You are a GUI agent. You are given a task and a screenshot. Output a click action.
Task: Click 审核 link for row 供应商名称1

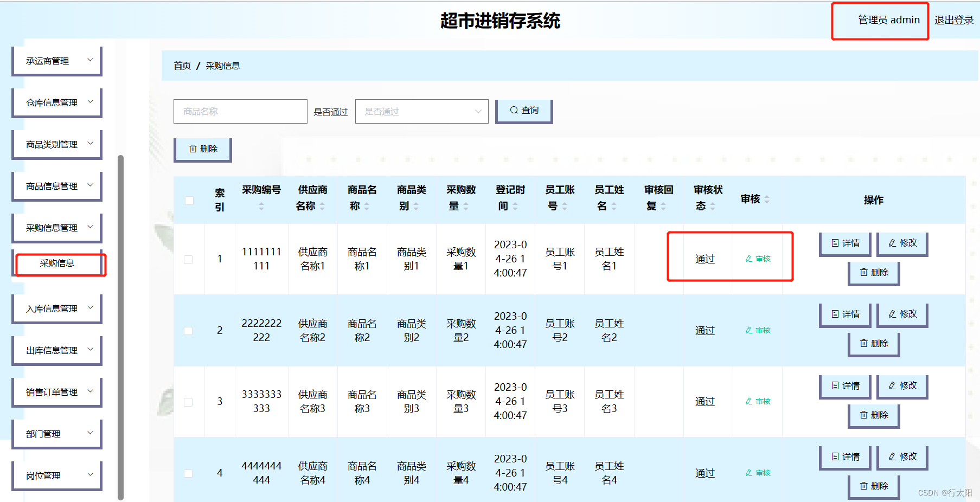click(758, 259)
